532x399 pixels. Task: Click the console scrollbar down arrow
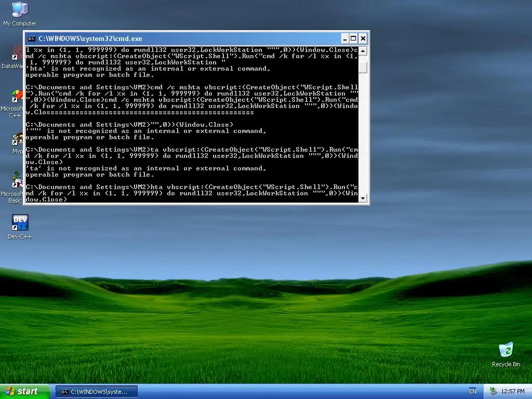click(363, 198)
